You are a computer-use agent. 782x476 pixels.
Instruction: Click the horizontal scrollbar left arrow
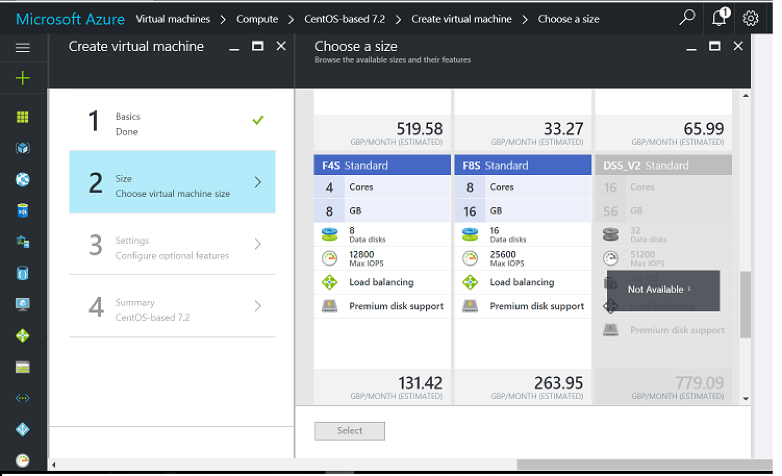[x=53, y=465]
